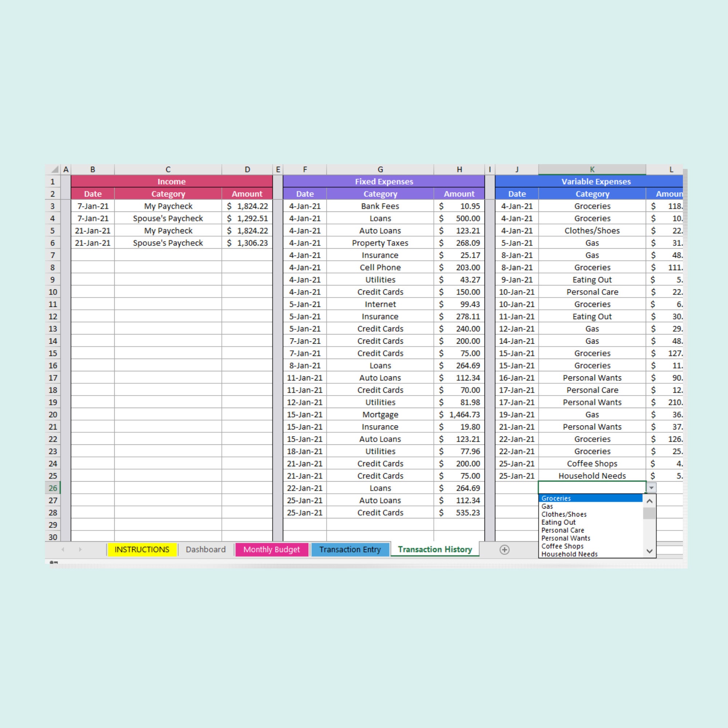This screenshot has height=728, width=728.
Task: Pick Clothes/Shoes in dropdown list
Action: click(590, 514)
